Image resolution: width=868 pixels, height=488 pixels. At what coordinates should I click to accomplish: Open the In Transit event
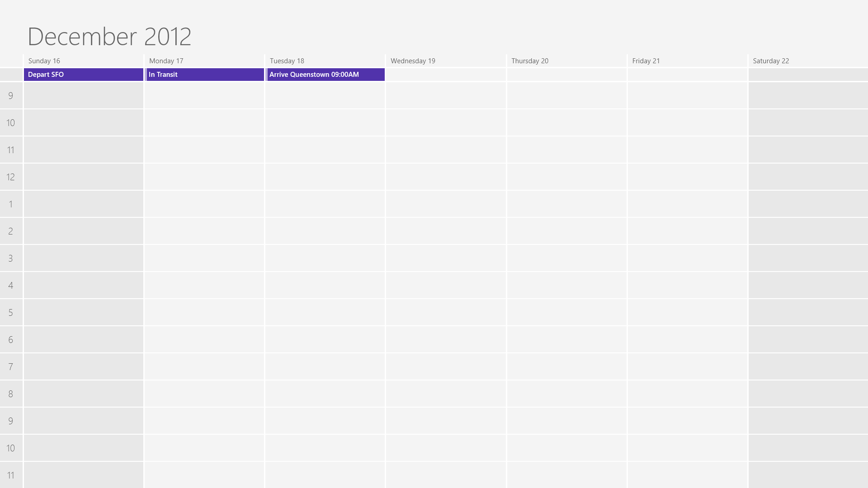(205, 75)
